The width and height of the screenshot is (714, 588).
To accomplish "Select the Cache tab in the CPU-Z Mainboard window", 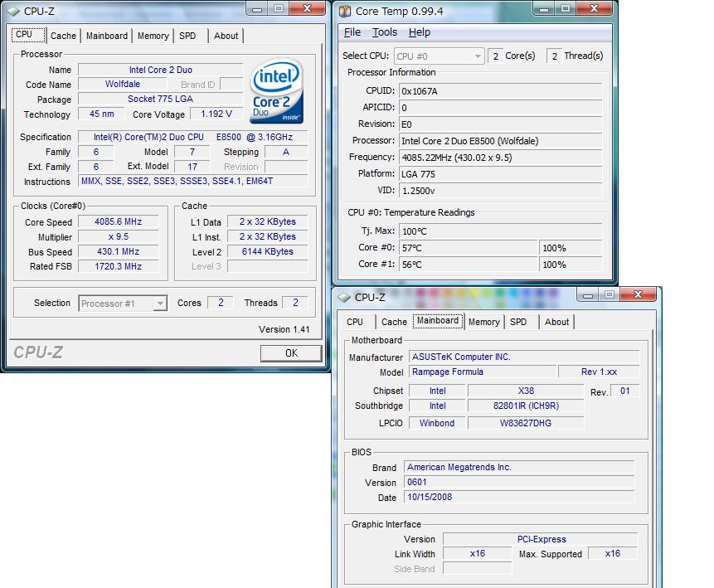I will click(x=394, y=322).
